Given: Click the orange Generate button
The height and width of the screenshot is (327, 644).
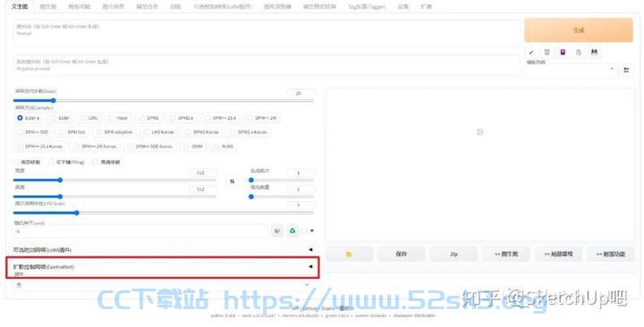Looking at the screenshot, I should point(579,30).
